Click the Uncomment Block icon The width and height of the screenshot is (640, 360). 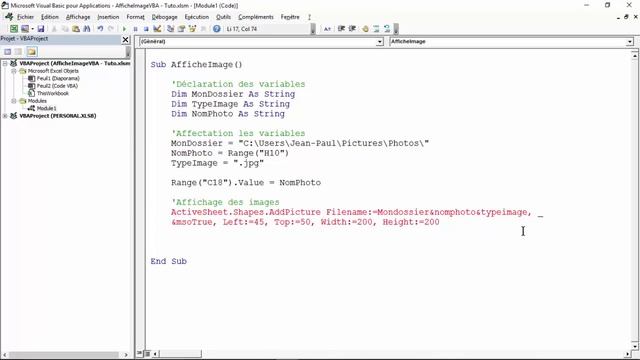point(387,29)
